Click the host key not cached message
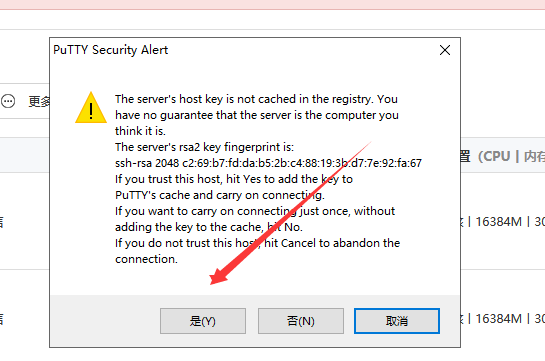This screenshot has height=361, width=545. tap(257, 115)
